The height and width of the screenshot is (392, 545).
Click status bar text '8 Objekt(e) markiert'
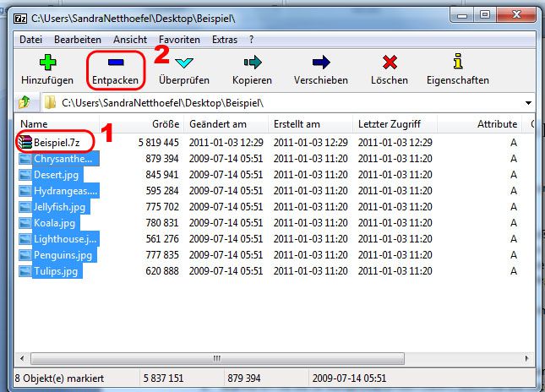tap(59, 378)
